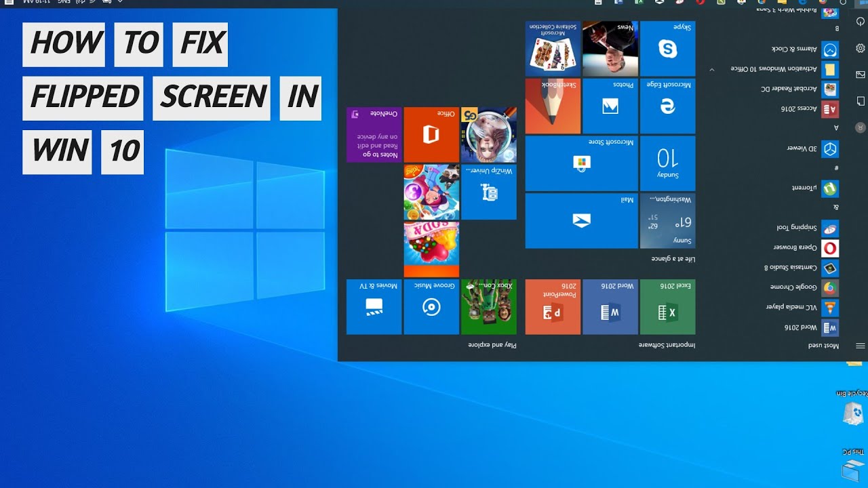
Task: Open the WinZip Universal tile
Action: click(x=489, y=192)
